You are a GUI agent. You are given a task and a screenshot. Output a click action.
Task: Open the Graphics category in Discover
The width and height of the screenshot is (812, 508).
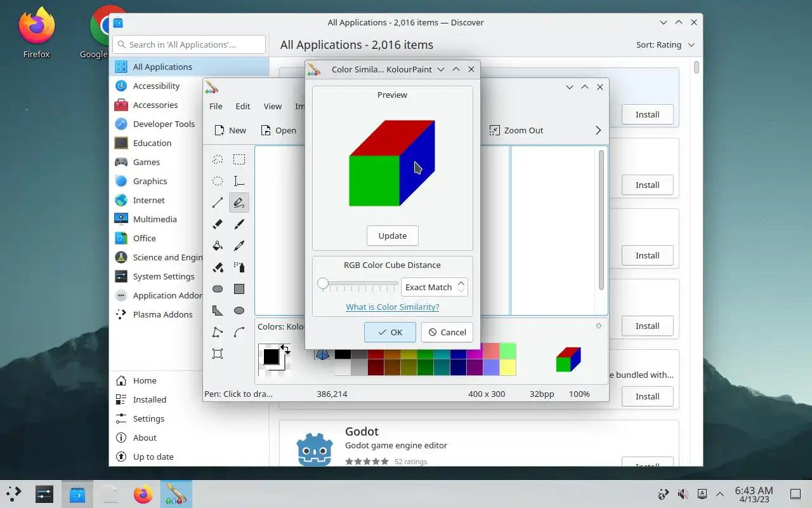pyautogui.click(x=156, y=181)
